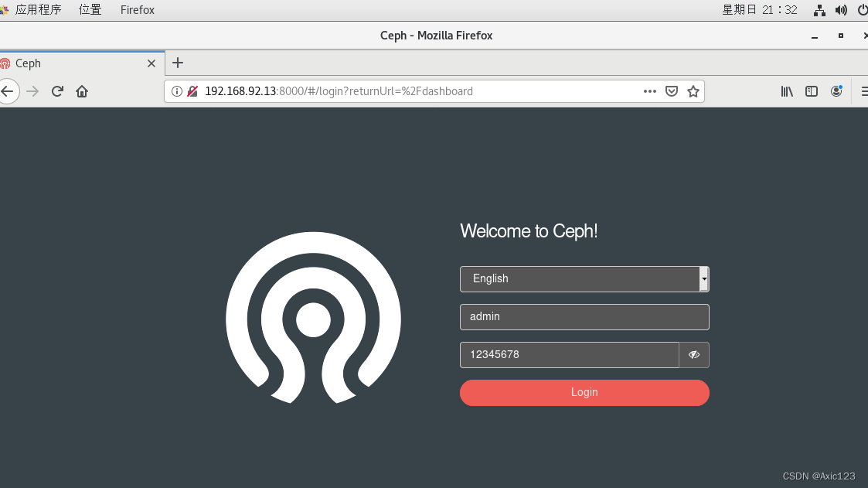Viewport: 868px width, 488px height.
Task: Bookmark this page with the star
Action: [693, 91]
